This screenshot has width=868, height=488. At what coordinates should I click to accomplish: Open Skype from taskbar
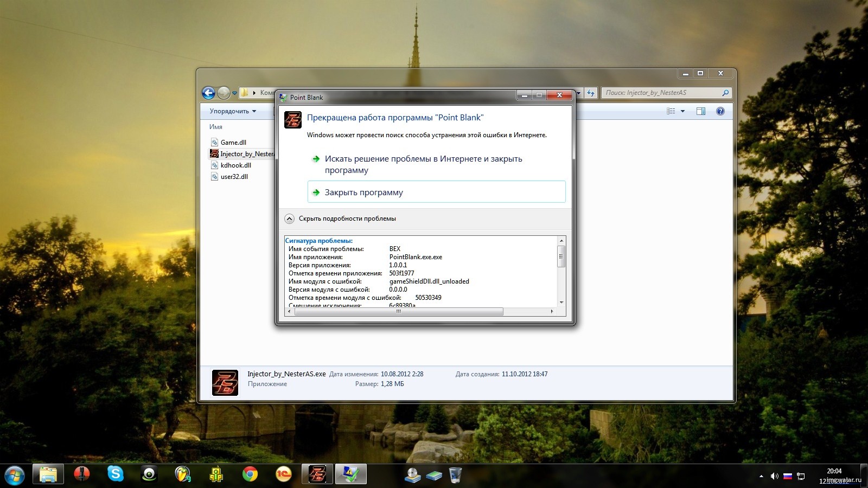[116, 475]
